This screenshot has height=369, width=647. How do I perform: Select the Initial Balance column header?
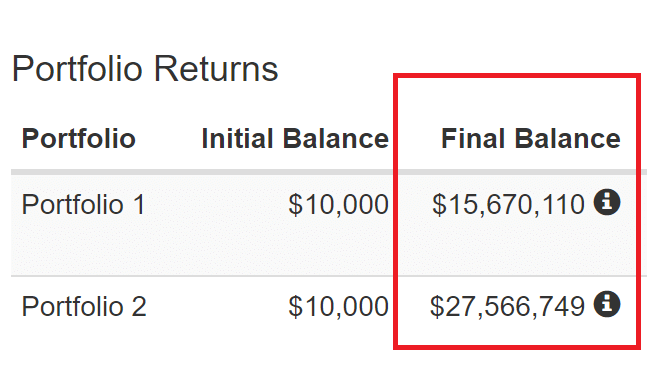tap(295, 138)
